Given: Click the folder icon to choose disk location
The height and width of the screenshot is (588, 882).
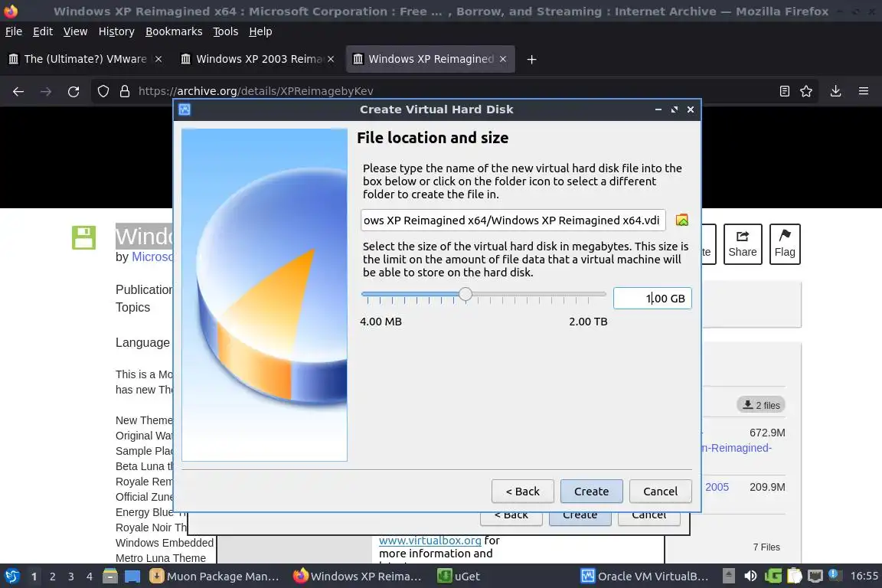Looking at the screenshot, I should pyautogui.click(x=681, y=220).
